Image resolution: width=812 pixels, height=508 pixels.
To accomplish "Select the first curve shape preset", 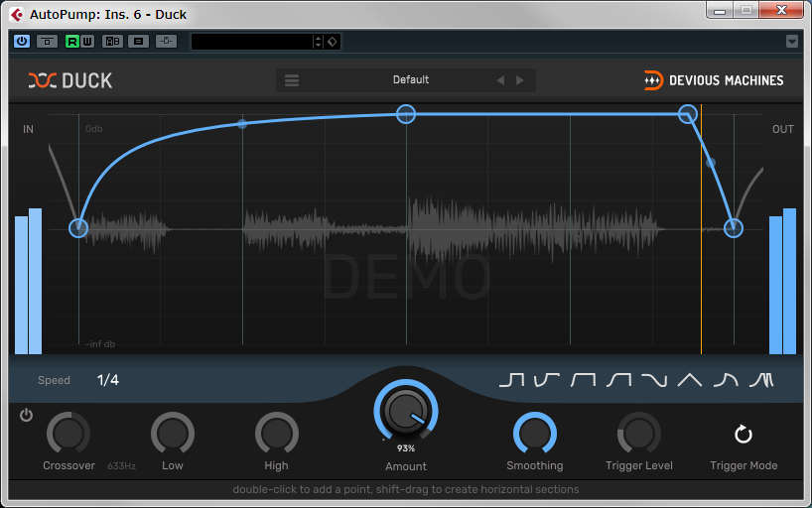I will click(511, 380).
